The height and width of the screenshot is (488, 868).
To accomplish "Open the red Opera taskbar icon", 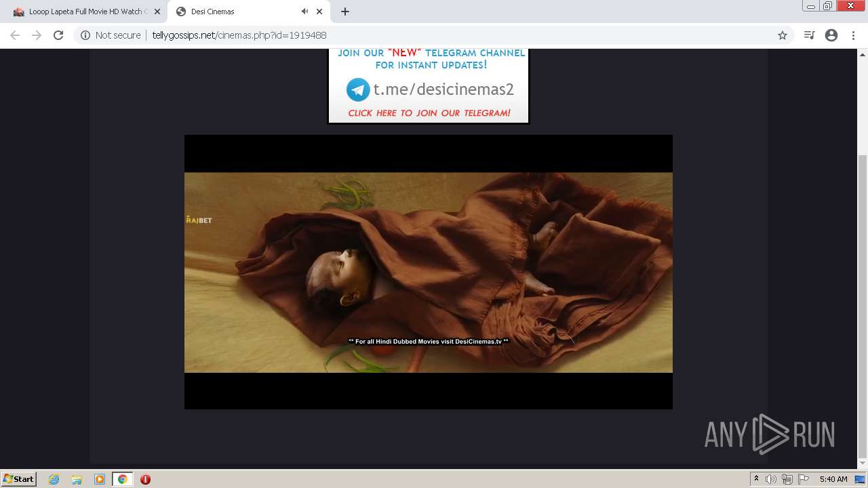I will [145, 479].
